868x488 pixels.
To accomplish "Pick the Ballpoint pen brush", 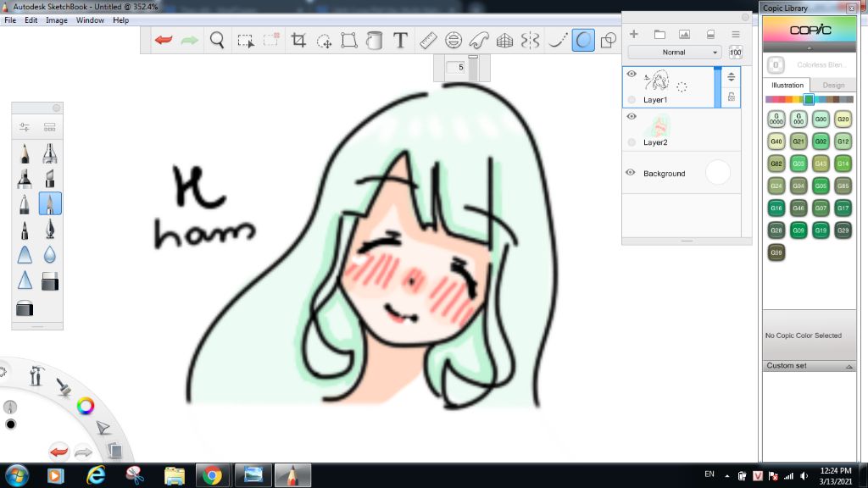I will 25,203.
